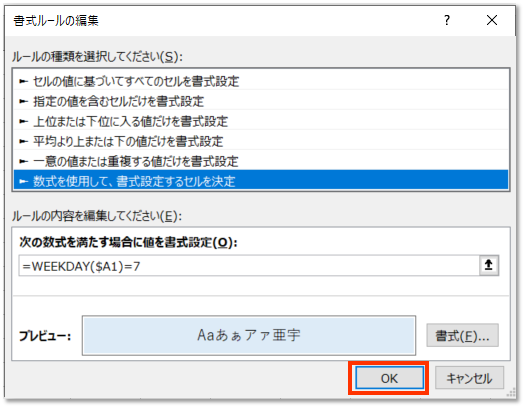
Task: Click arrow bullet beside 平均より上または下 rule
Action: 23,142
